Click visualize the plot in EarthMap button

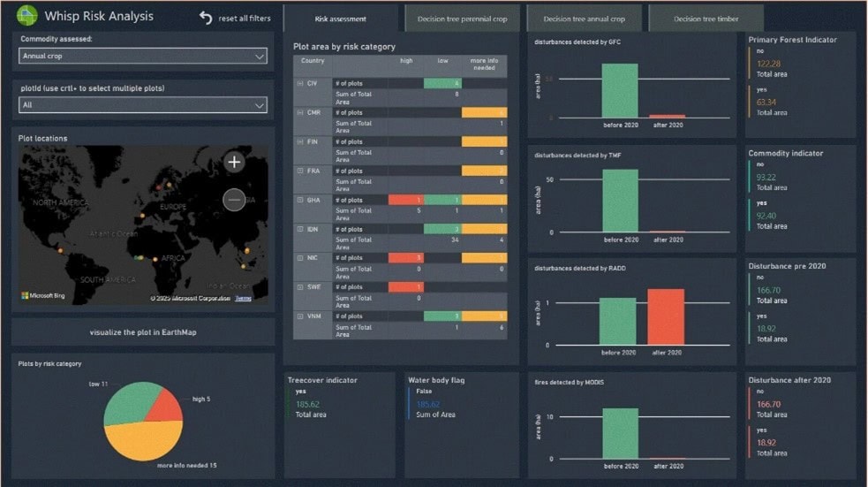coord(142,332)
